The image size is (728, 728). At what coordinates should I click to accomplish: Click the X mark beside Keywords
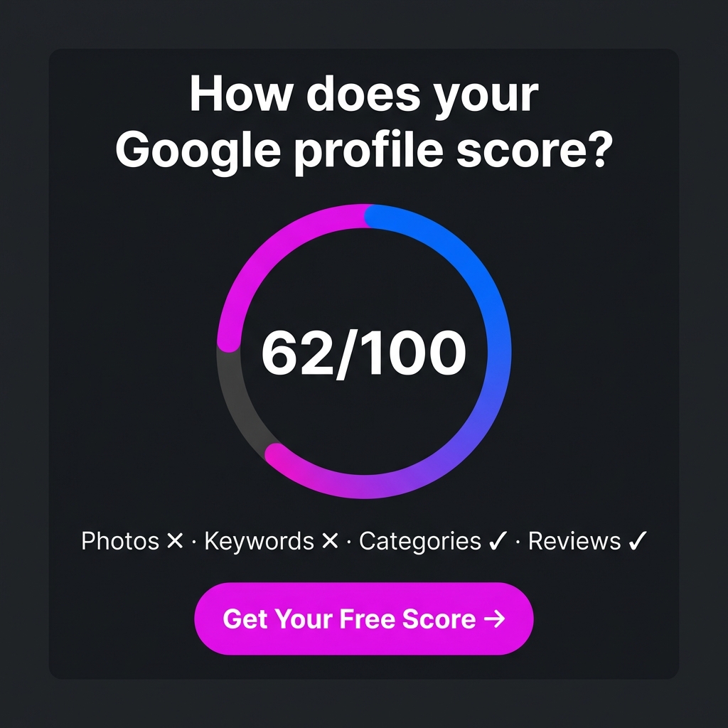point(330,541)
